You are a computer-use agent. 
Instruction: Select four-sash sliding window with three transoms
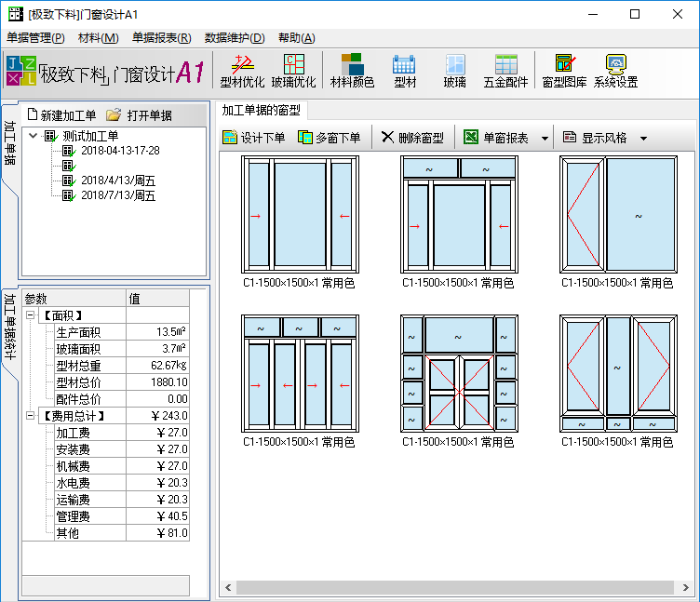click(x=300, y=373)
